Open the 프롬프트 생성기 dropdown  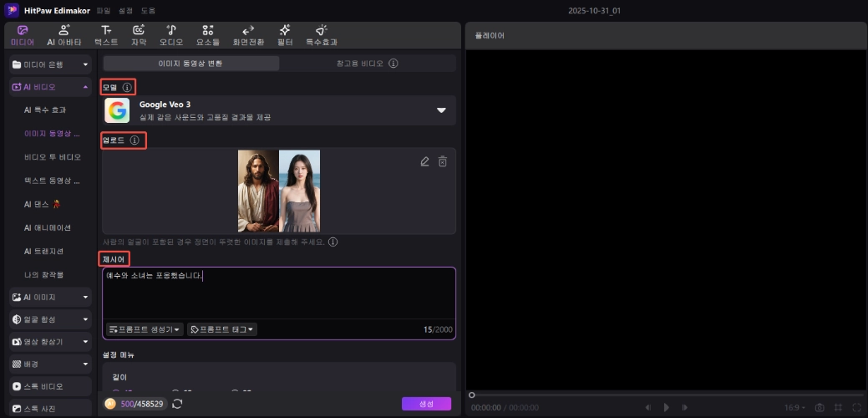point(145,329)
